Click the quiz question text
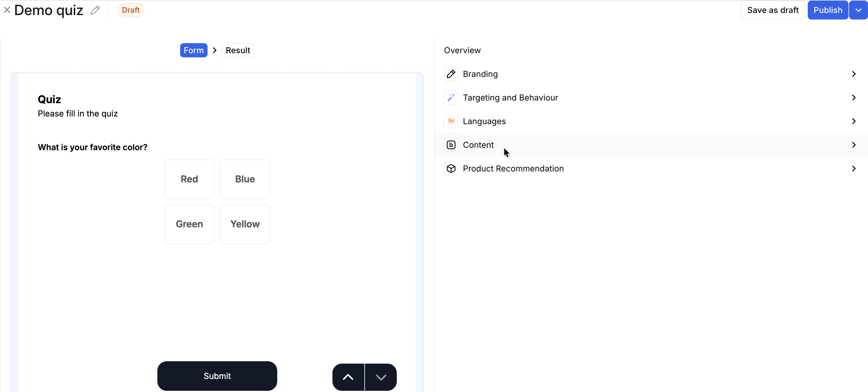The width and height of the screenshot is (868, 392). click(x=92, y=147)
